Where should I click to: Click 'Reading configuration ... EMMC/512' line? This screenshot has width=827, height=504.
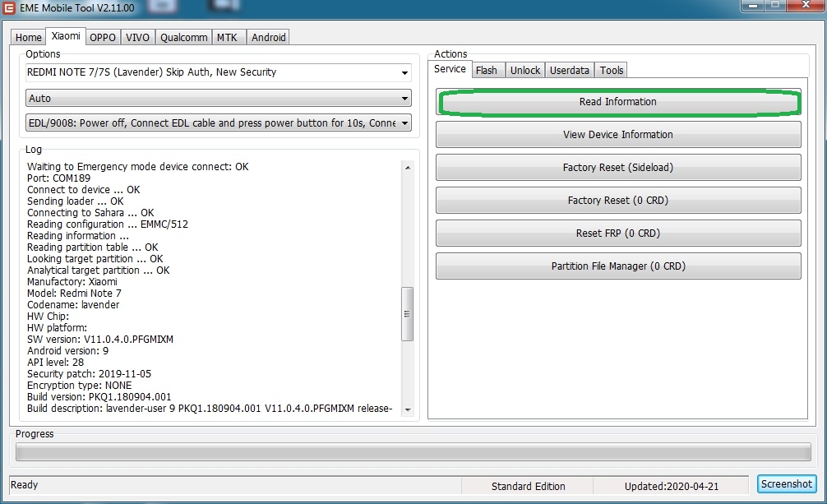[108, 224]
